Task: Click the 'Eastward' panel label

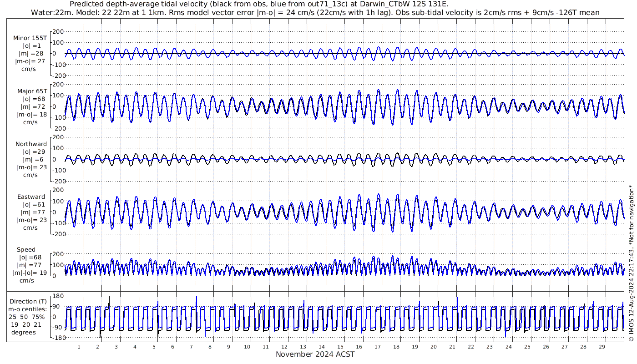Action: pos(31,197)
